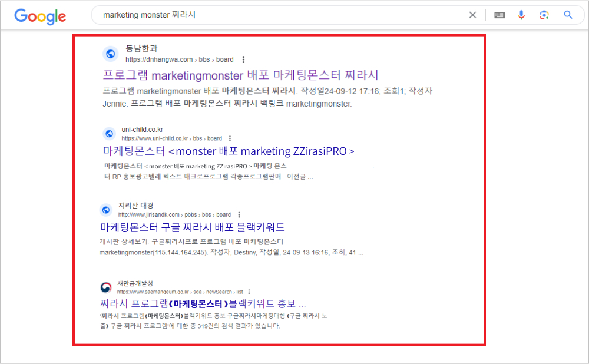Click the snippet mentioning 319건의 검색 결과
Screen dimensions: 589x364
(x=213, y=321)
